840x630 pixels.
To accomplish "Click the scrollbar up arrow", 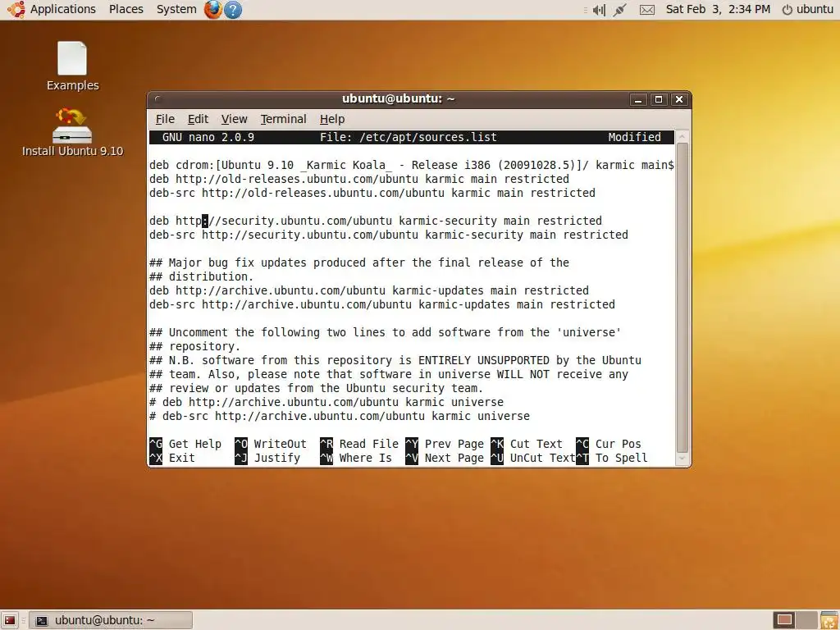I will pyautogui.click(x=682, y=136).
